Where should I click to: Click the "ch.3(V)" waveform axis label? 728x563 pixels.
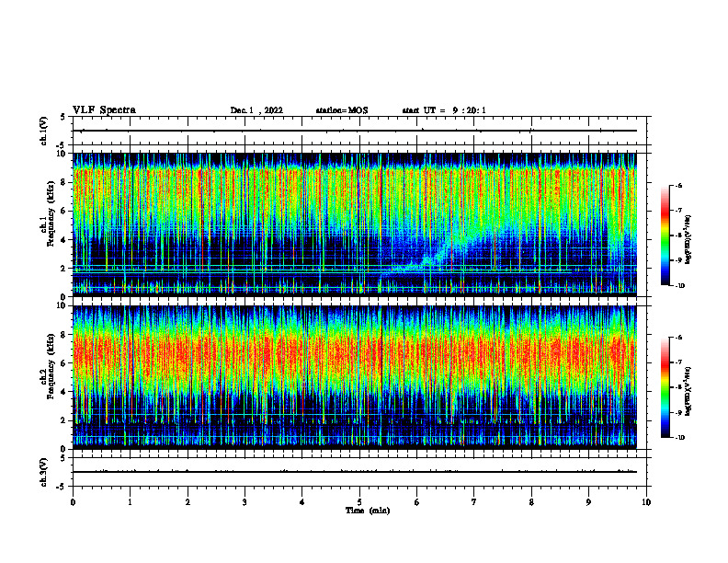tap(44, 472)
